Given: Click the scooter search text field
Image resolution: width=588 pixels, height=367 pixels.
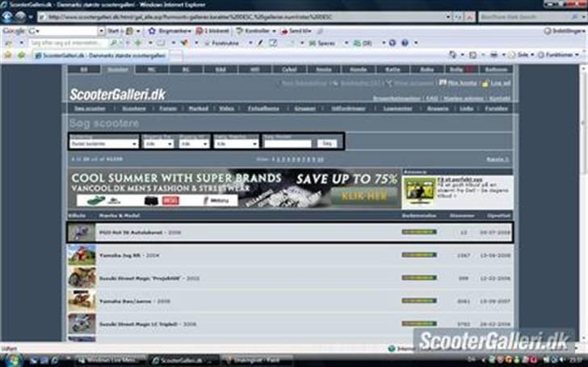Looking at the screenshot, I should coord(287,143).
